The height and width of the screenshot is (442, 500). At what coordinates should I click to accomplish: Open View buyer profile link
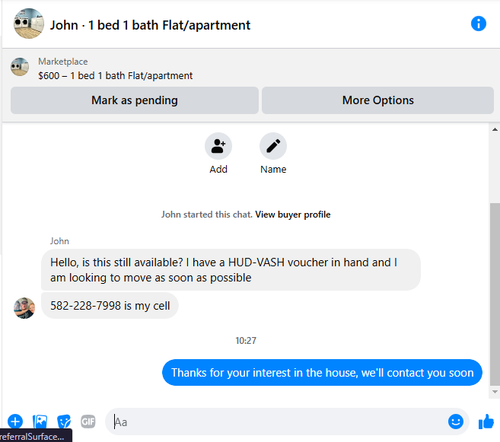(x=293, y=214)
